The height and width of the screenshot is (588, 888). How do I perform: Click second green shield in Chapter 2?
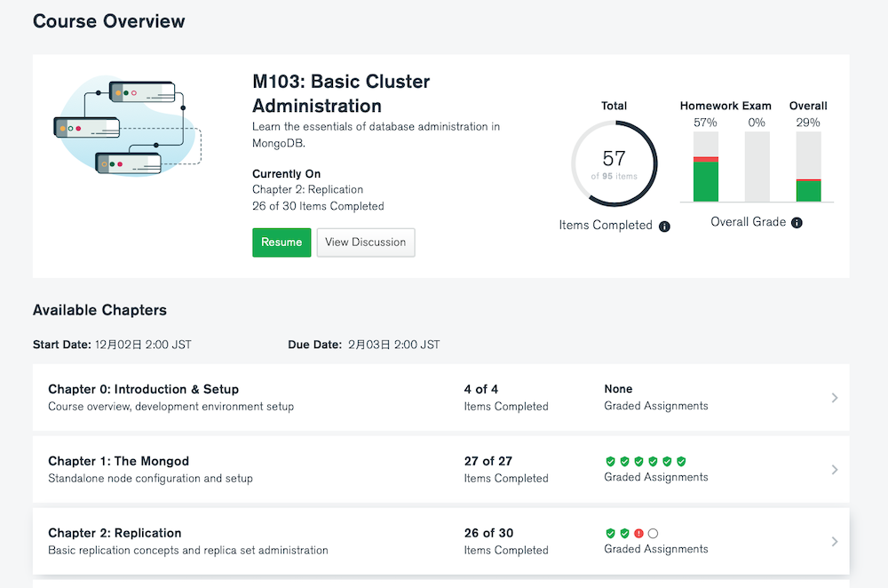pyautogui.click(x=624, y=533)
